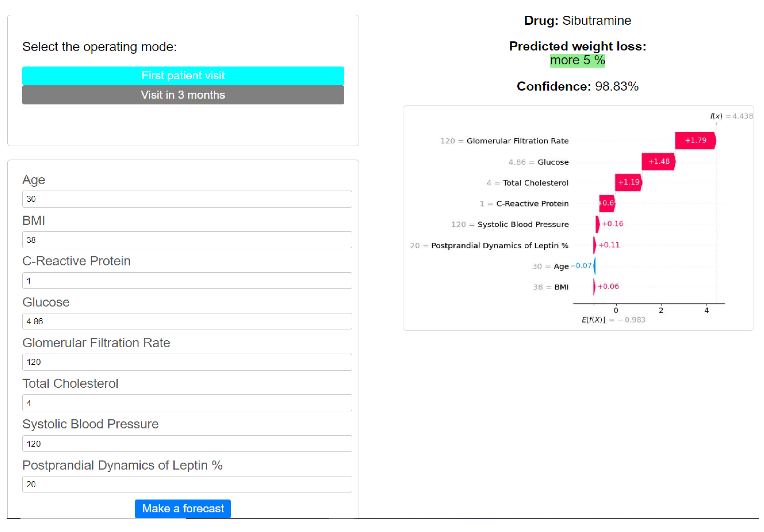This screenshot has height=532, width=764.
Task: Click the Glucose value field
Action: [x=187, y=321]
